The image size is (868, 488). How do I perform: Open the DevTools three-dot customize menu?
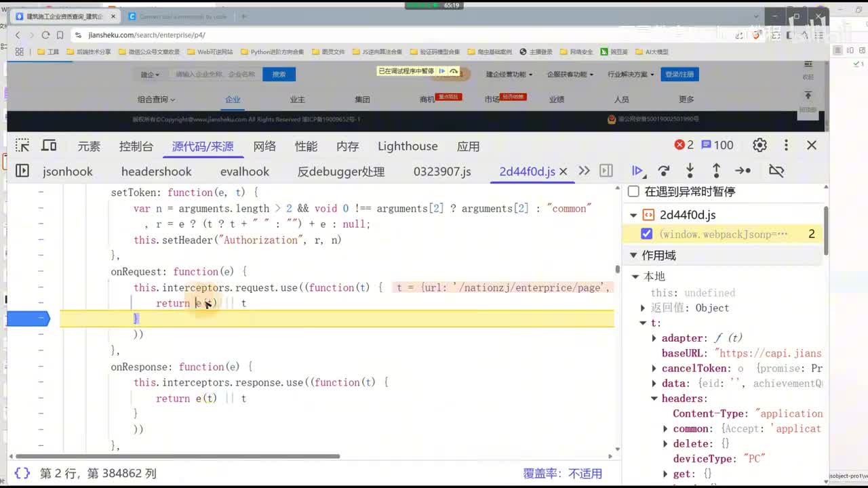tap(786, 145)
